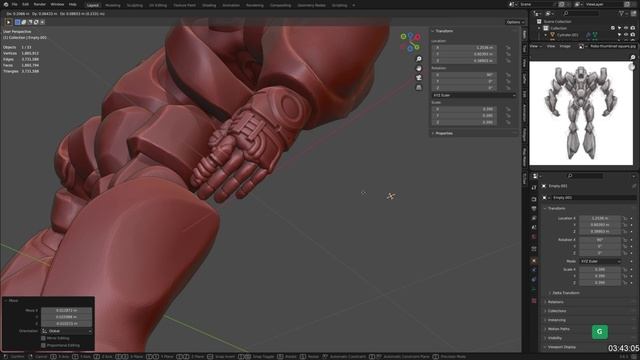Viewport: 640px width, 360px height.
Task: Toggle exclude checkbox on Collection row
Action: 613,28
